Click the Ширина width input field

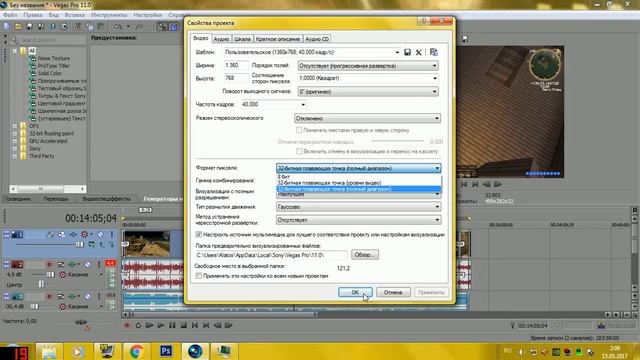[236, 65]
